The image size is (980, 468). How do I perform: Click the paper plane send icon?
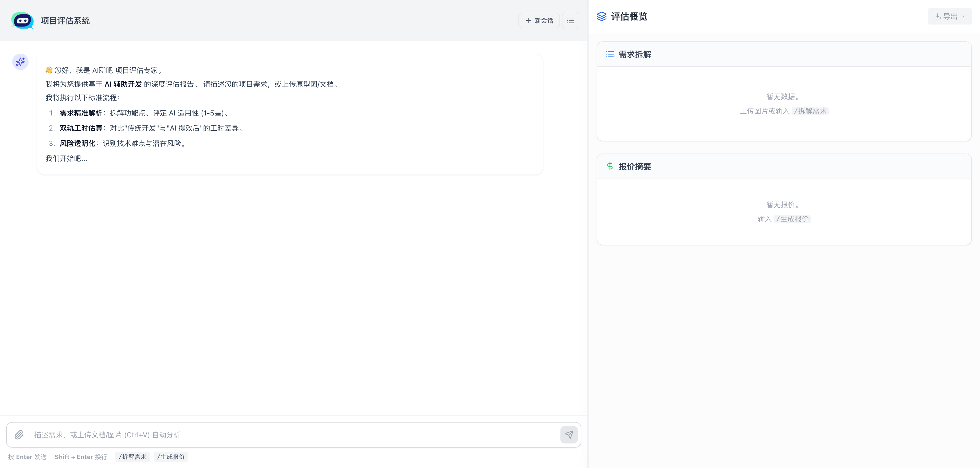point(569,435)
